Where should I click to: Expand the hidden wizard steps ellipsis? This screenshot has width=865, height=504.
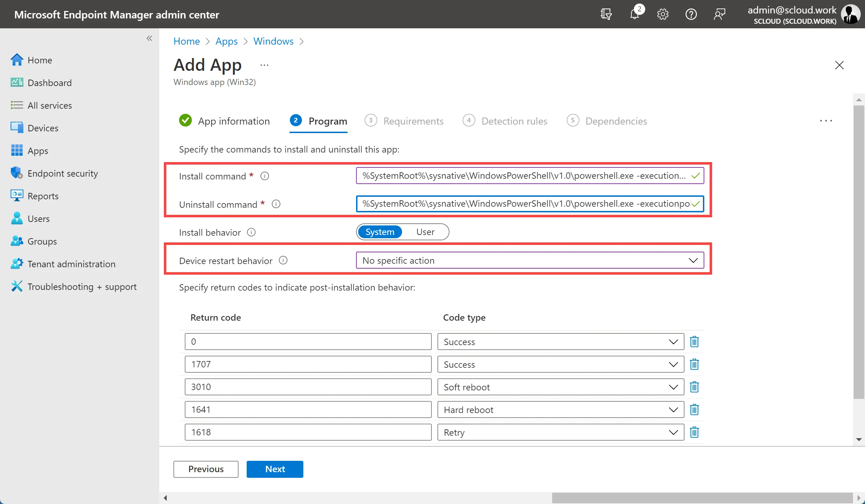pyautogui.click(x=826, y=121)
